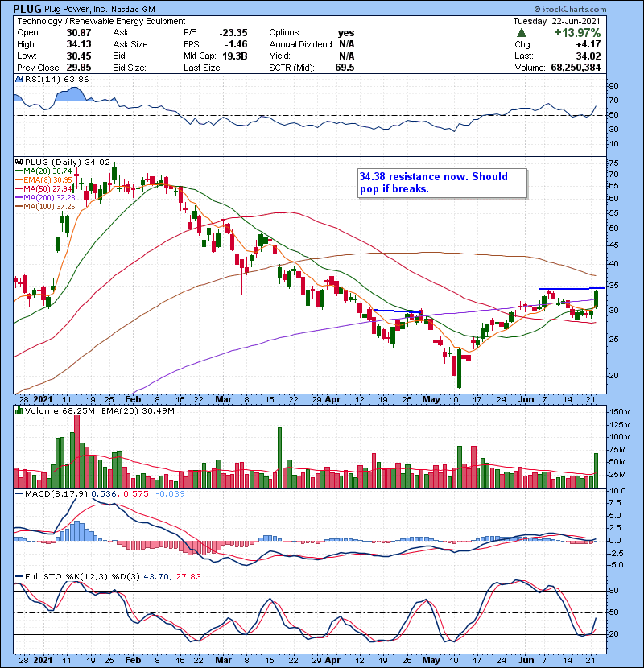Click the green up-arrow change icon

(x=521, y=33)
